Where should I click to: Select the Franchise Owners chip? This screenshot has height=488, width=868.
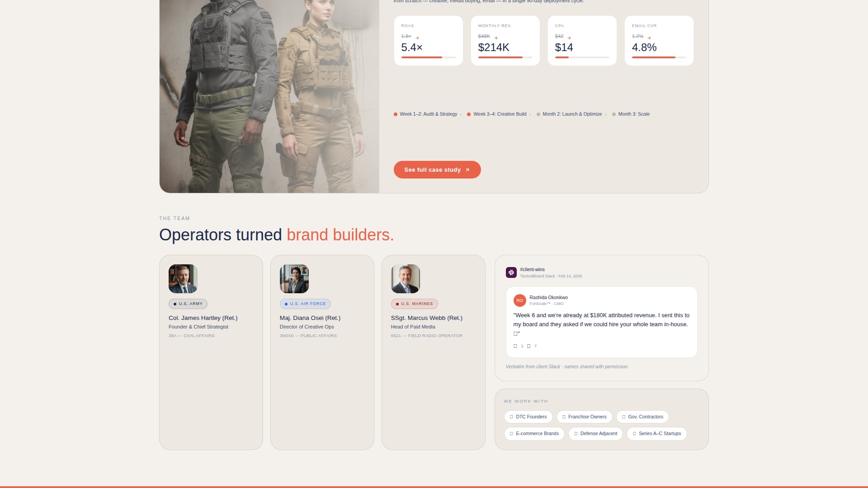click(584, 417)
